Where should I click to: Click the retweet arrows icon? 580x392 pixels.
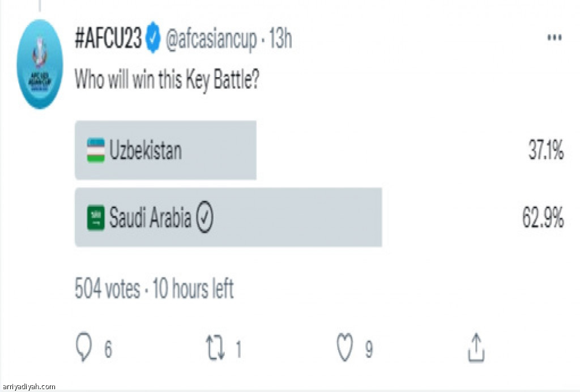(x=215, y=348)
